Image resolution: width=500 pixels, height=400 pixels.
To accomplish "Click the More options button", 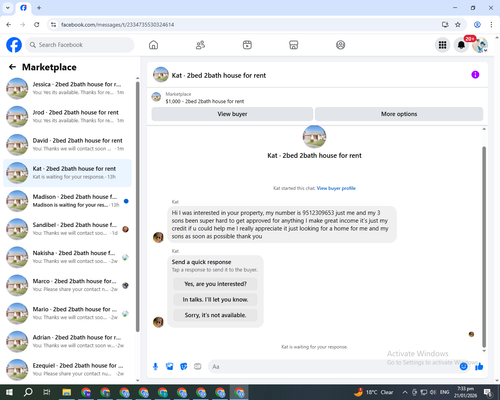I will (399, 114).
